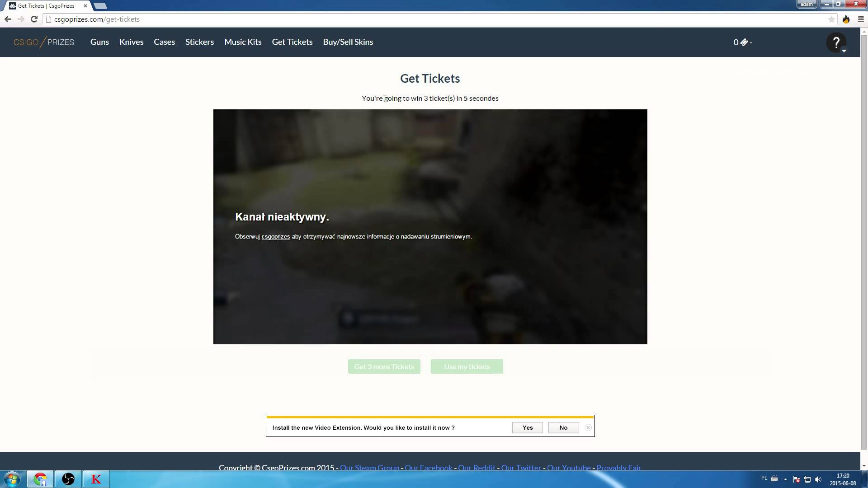Open the Chrome hamburger menu
The height and width of the screenshot is (488, 868).
861,19
